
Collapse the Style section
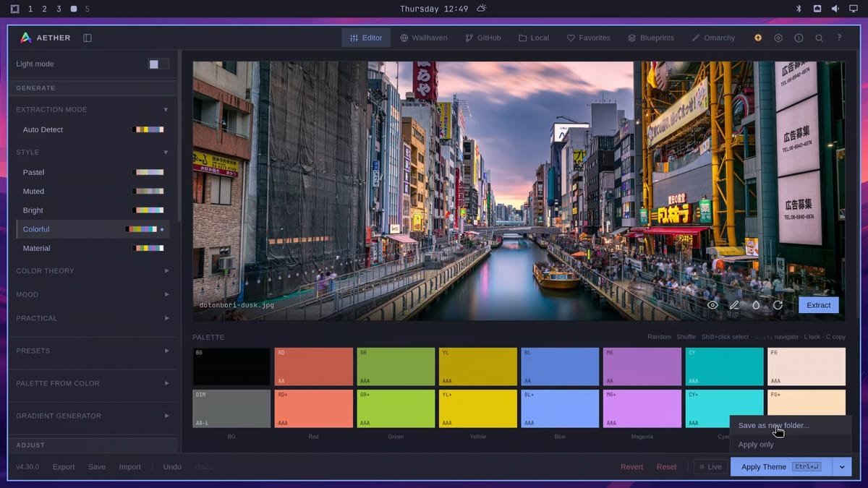point(93,153)
